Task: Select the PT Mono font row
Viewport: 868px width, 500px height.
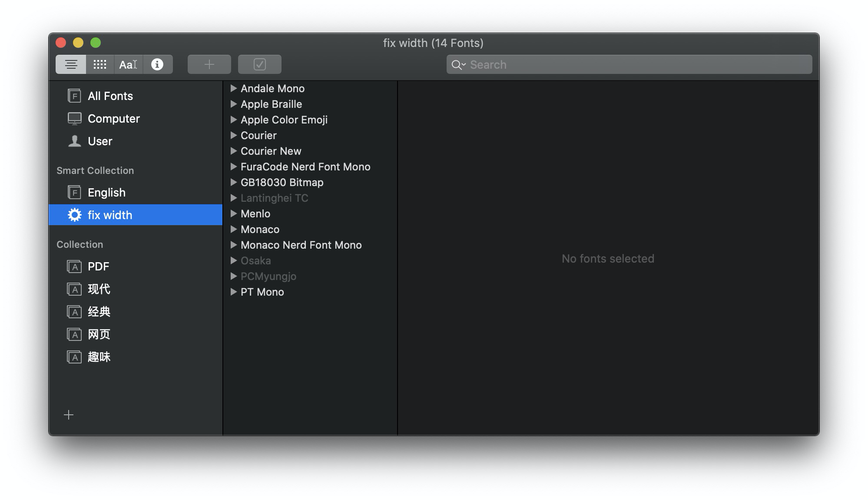Action: point(310,292)
